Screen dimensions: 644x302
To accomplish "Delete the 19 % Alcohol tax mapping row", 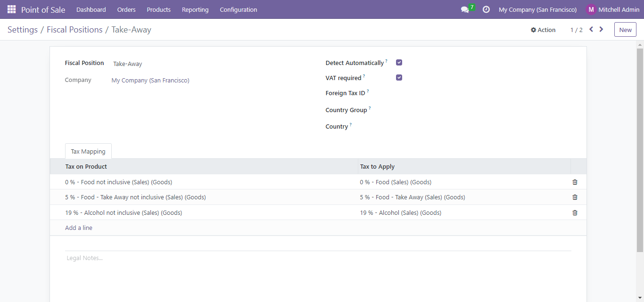I will point(575,212).
